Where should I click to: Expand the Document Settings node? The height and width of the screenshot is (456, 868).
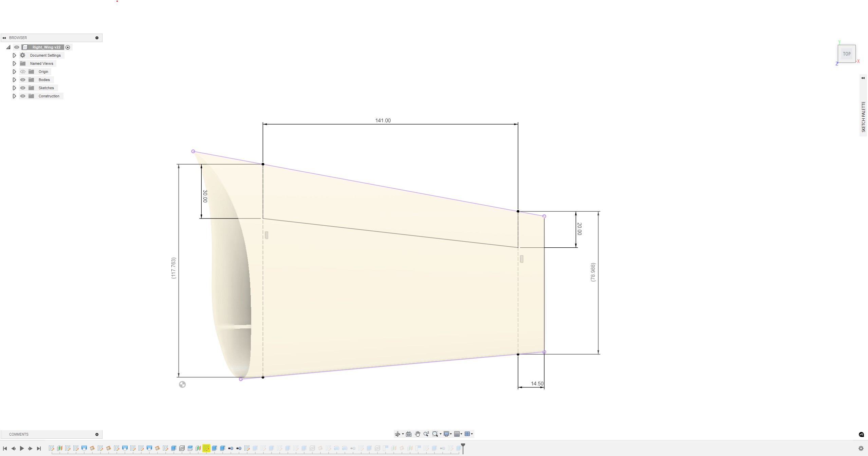click(14, 55)
